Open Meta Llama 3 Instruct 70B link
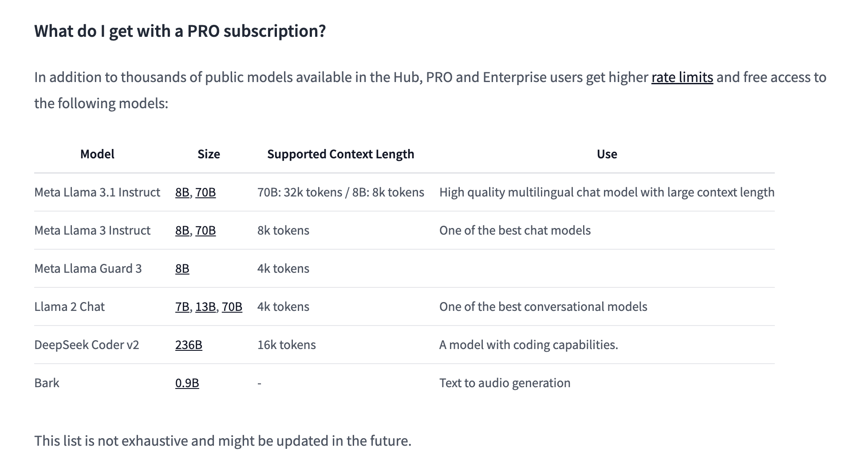Screen dimensions: 868x471 point(205,230)
